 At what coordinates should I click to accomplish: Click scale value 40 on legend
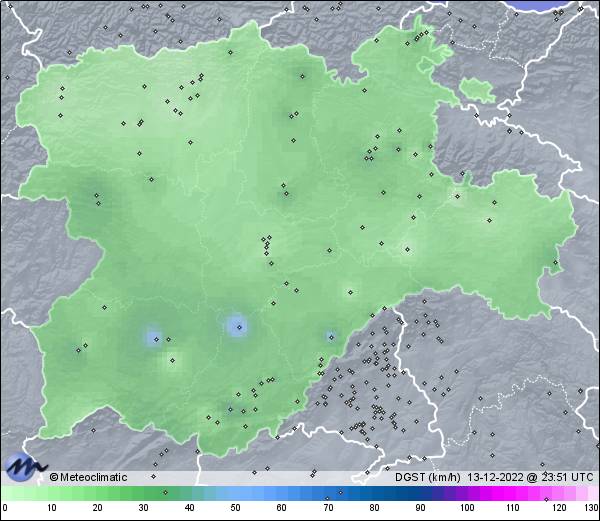pyautogui.click(x=189, y=508)
